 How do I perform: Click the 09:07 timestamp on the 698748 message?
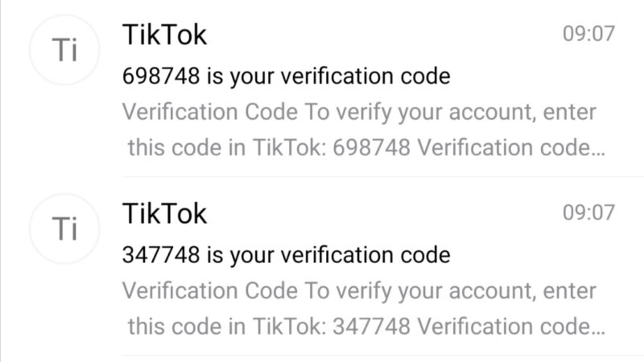click(588, 35)
